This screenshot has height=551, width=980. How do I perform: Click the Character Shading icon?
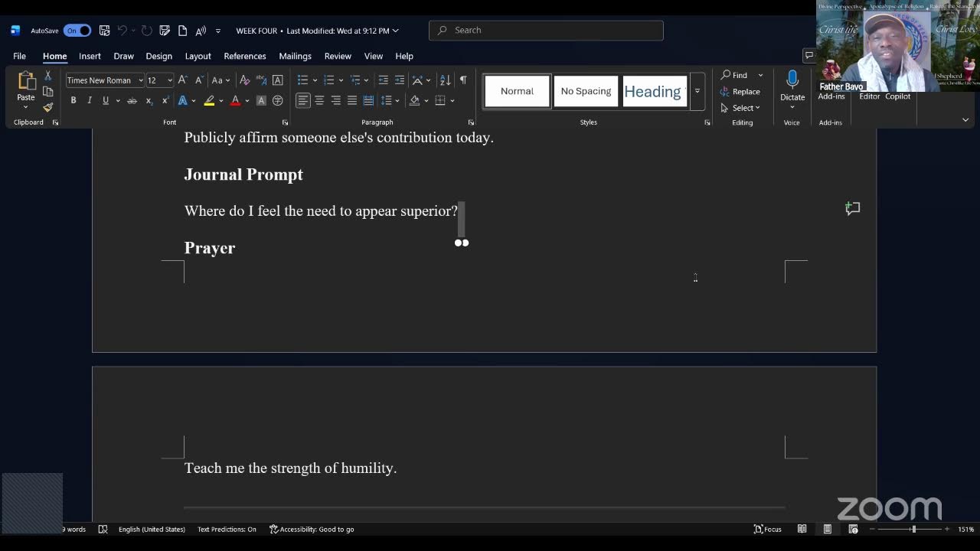click(261, 100)
